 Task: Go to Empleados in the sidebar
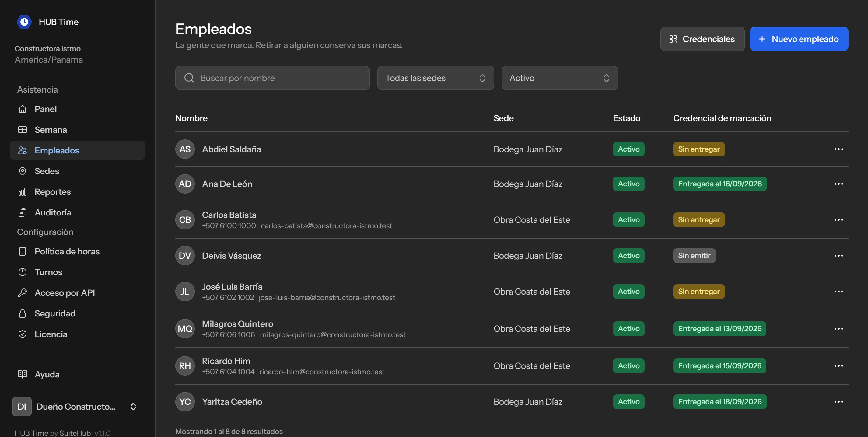pyautogui.click(x=78, y=150)
